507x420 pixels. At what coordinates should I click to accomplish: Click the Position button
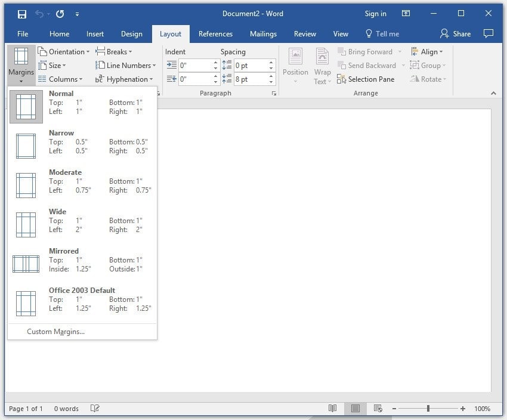tap(295, 66)
